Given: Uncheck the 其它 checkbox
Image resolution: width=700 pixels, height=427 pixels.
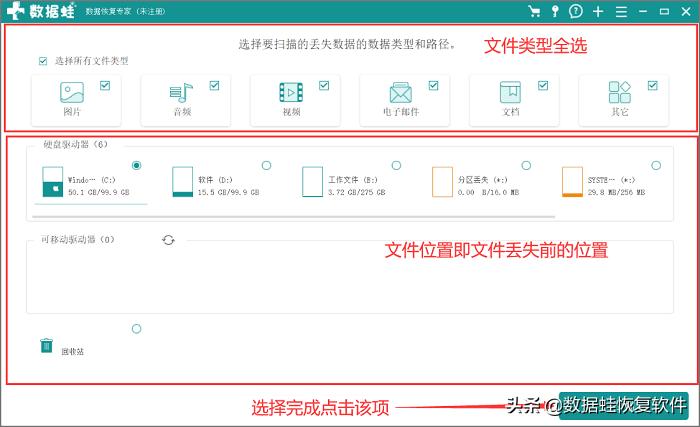Looking at the screenshot, I should (x=653, y=85).
